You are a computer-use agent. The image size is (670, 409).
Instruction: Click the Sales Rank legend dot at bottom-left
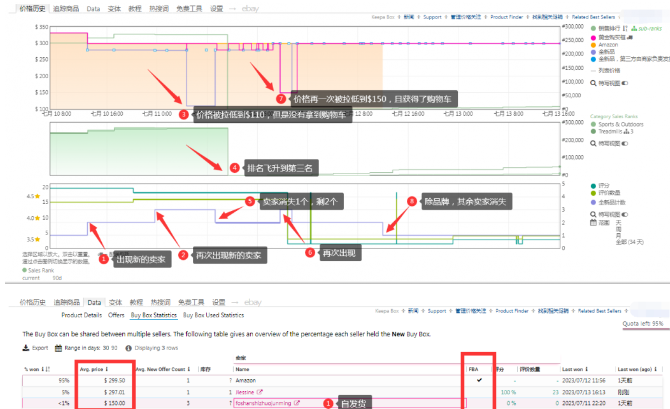[x=23, y=270]
